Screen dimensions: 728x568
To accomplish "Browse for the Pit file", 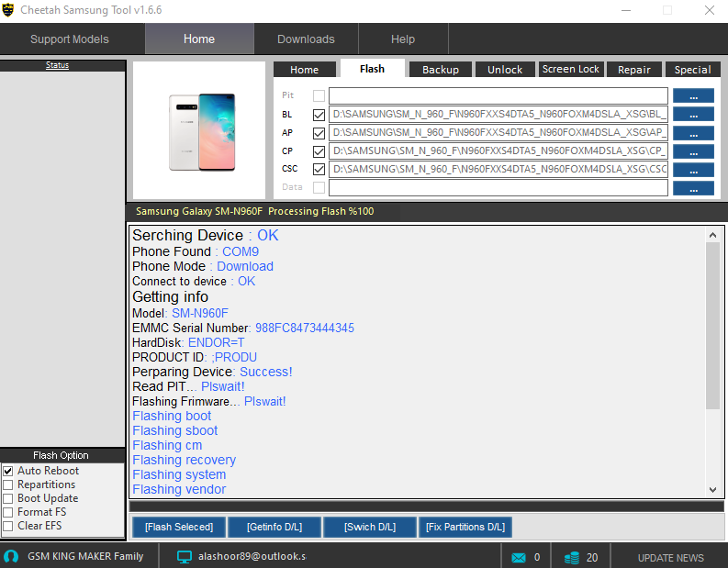I will pos(694,95).
